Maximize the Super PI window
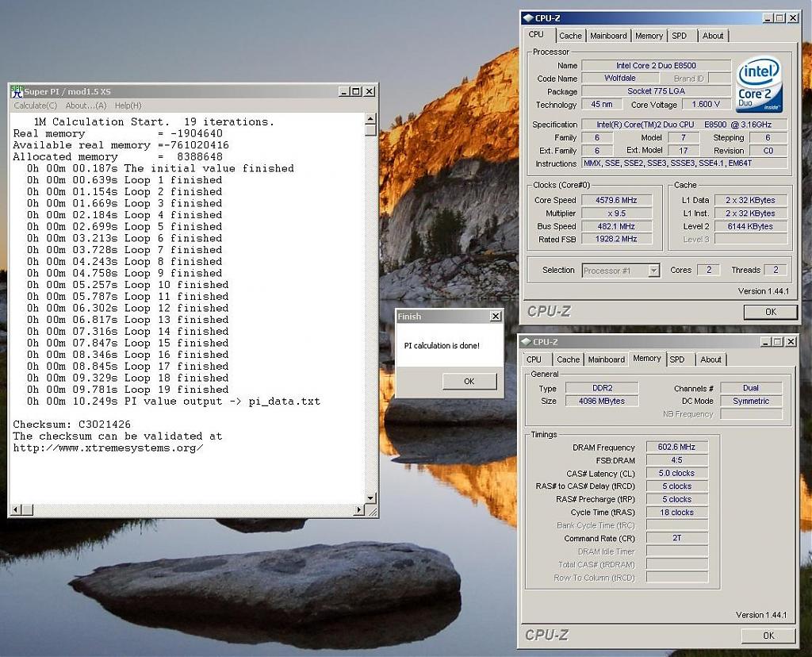This screenshot has height=657, width=812. click(356, 92)
